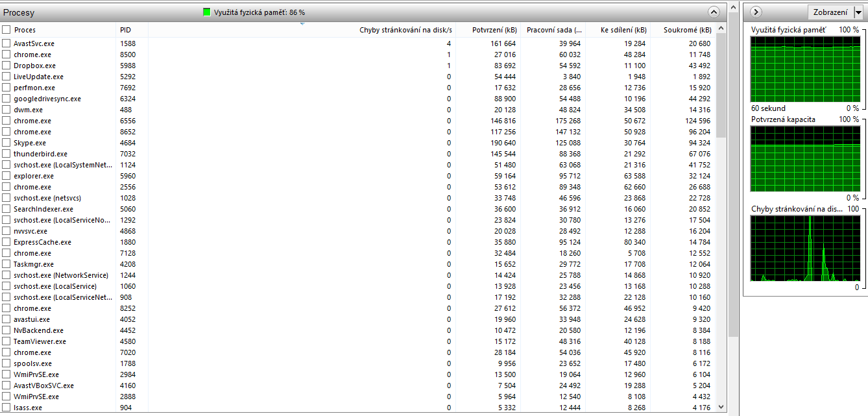Viewport: 868px width, 416px height.
Task: Check the Skype.exe checkbox
Action: [x=6, y=143]
